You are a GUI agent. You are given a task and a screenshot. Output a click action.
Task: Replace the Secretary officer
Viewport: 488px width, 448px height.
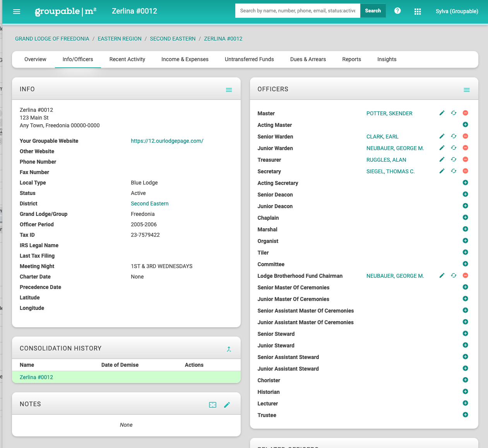[454, 171]
